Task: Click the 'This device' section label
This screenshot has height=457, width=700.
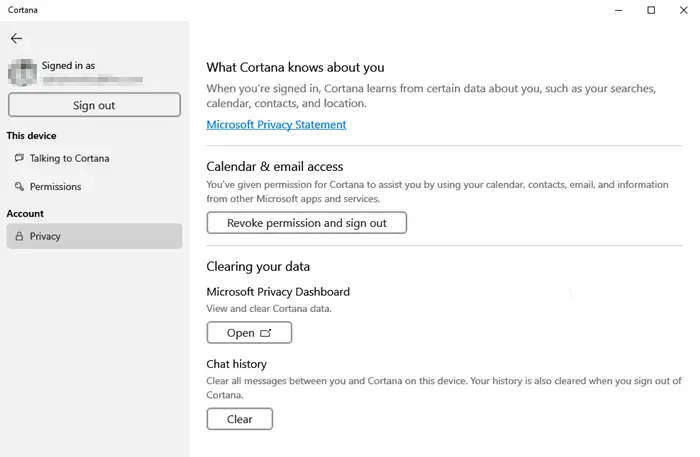Action: click(x=31, y=136)
